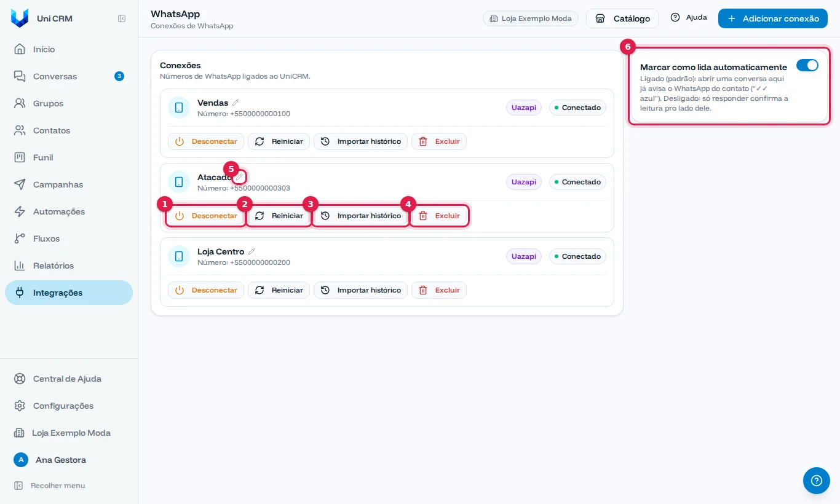840x504 pixels.
Task: Restart the Loja Centro connection
Action: [x=279, y=290]
